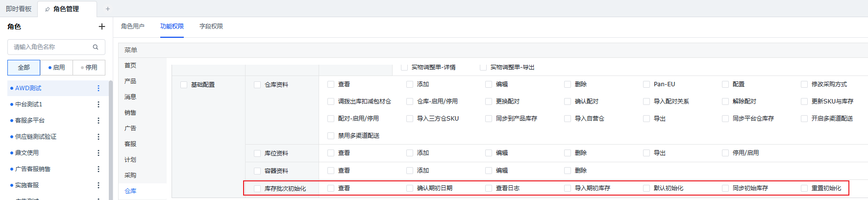Click pin icon on 角色管理 tab

point(48,9)
